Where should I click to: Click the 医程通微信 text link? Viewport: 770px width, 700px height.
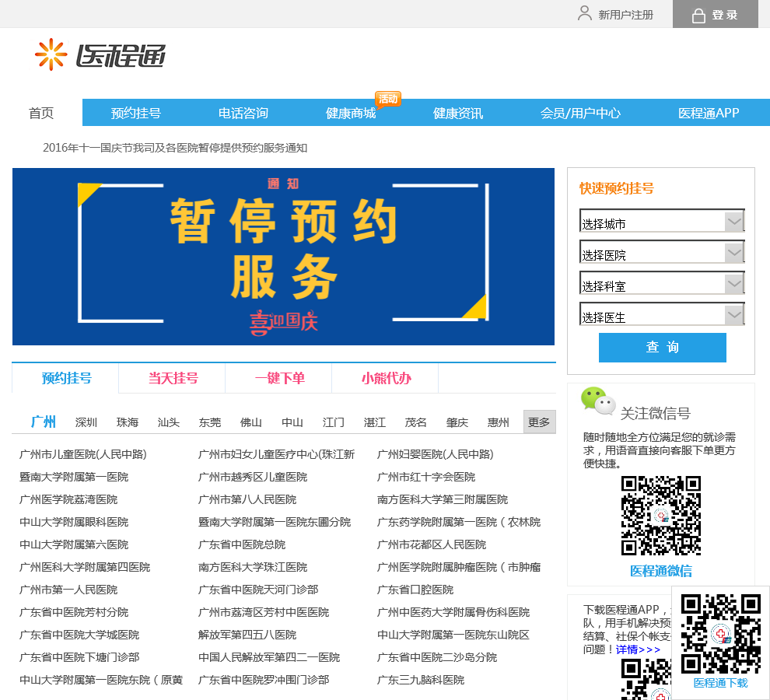(x=661, y=571)
